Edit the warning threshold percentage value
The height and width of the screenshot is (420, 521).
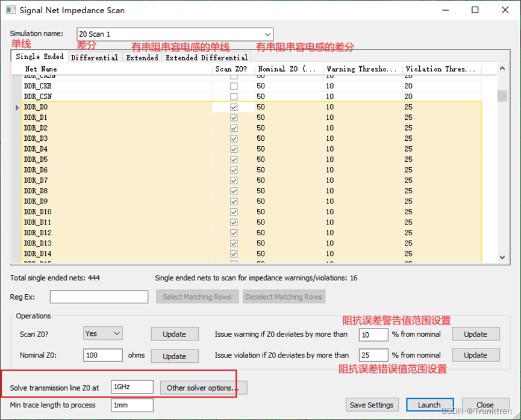(372, 333)
